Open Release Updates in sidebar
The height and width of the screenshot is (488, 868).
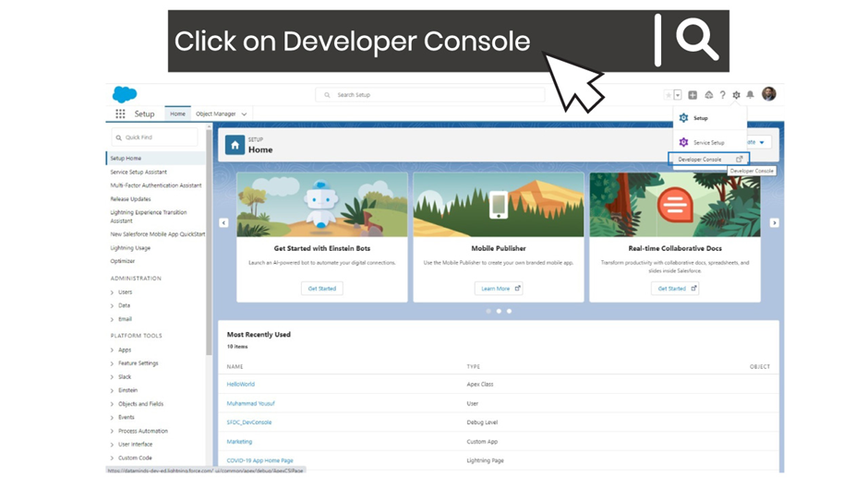point(130,199)
